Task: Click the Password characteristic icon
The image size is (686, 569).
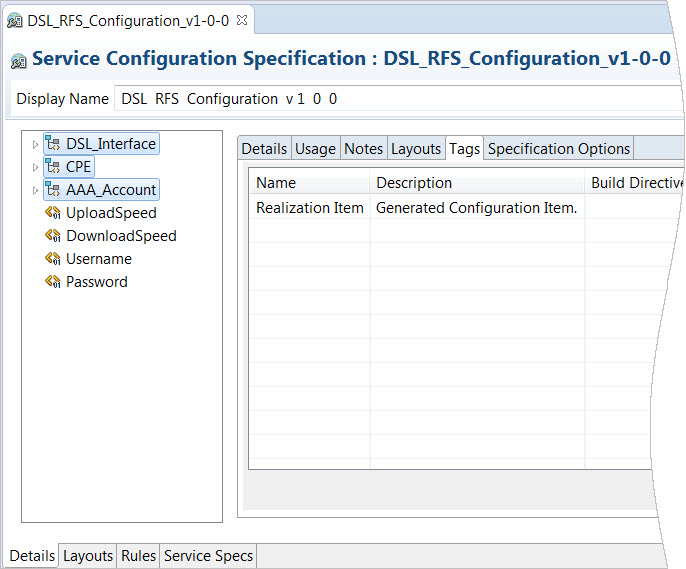Action: (53, 282)
